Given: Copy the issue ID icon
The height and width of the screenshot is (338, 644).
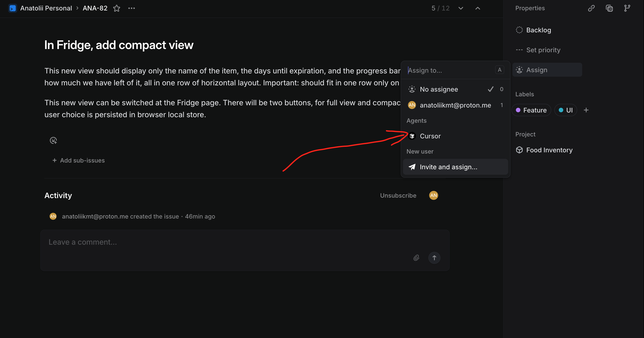Looking at the screenshot, I should pyautogui.click(x=609, y=8).
